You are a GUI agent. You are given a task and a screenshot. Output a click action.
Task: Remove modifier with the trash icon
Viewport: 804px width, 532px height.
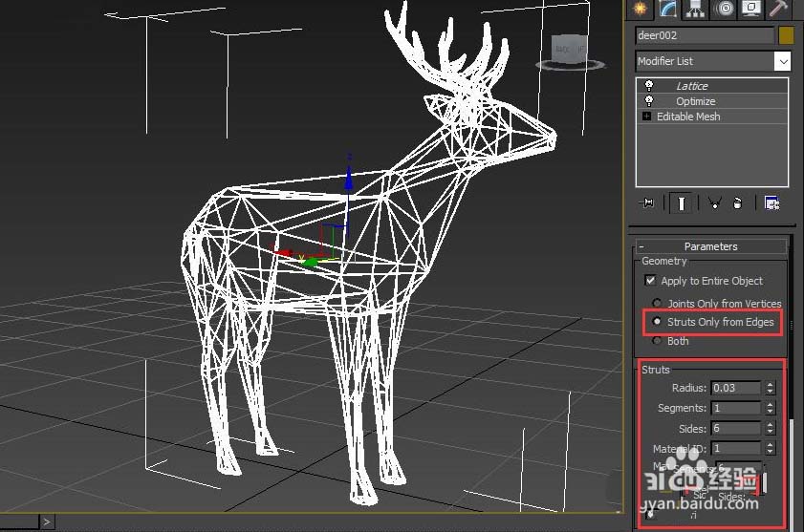pos(737,203)
